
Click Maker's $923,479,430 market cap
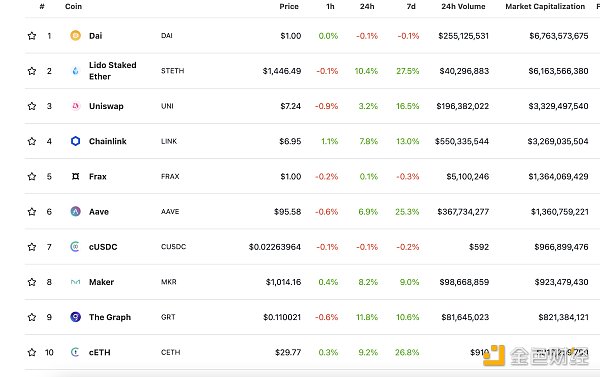pyautogui.click(x=561, y=282)
